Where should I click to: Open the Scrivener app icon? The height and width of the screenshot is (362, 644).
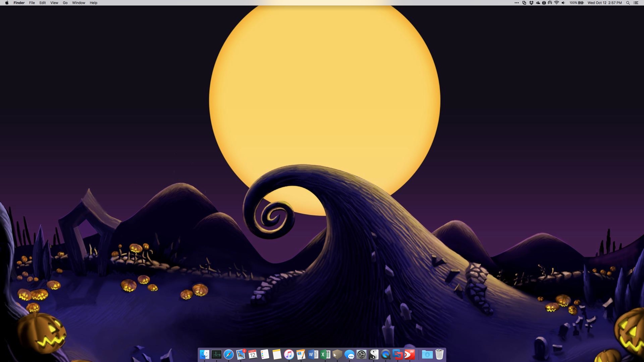374,355
